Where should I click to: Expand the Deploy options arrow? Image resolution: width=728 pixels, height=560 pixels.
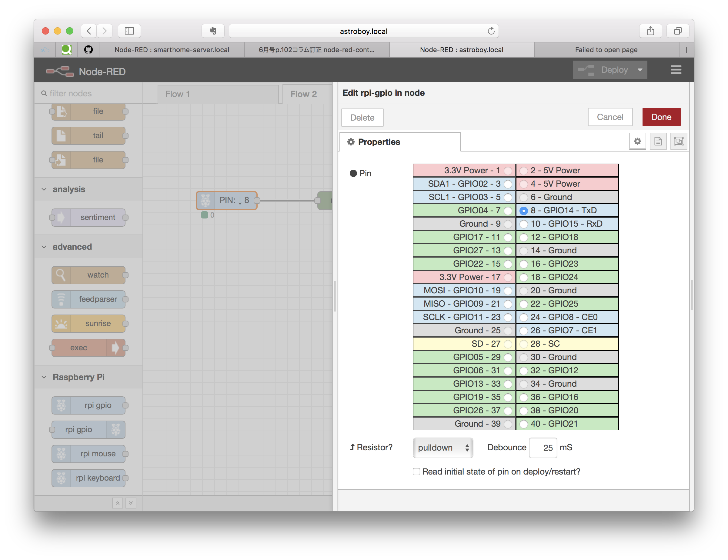(640, 70)
